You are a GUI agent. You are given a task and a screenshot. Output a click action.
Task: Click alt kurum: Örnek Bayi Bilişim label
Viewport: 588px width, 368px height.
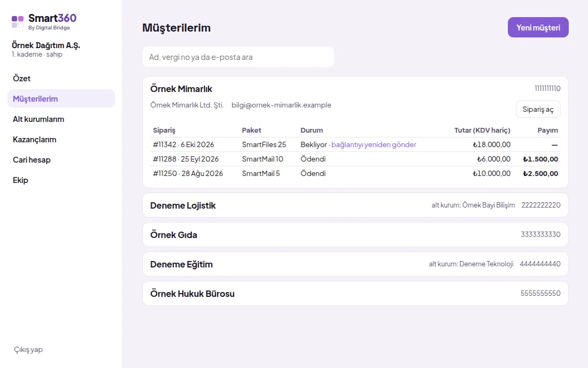473,205
